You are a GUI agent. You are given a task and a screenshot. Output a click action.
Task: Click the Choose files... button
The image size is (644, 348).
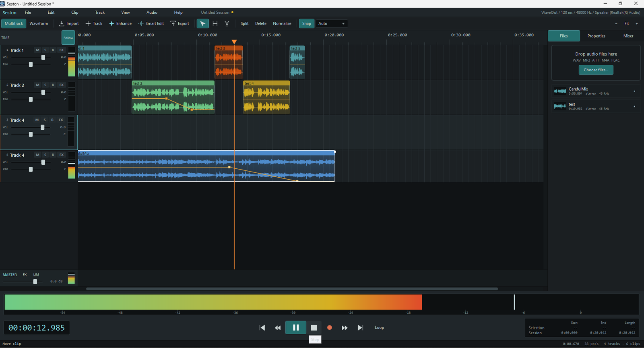[x=596, y=70]
